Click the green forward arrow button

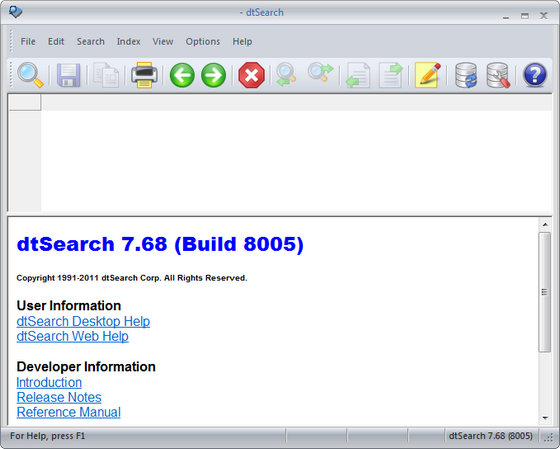214,75
